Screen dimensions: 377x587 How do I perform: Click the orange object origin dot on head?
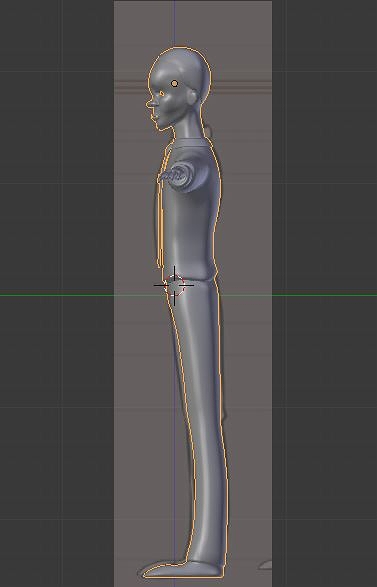174,83
